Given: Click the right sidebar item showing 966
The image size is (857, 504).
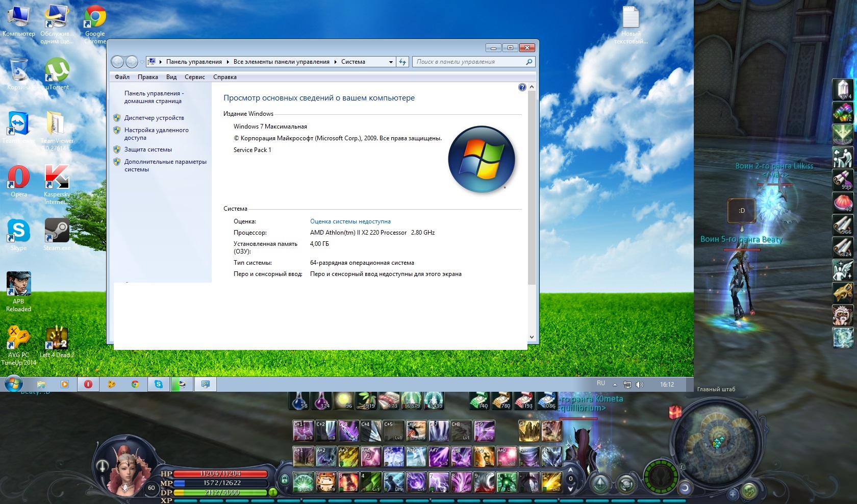Looking at the screenshot, I should click(843, 224).
